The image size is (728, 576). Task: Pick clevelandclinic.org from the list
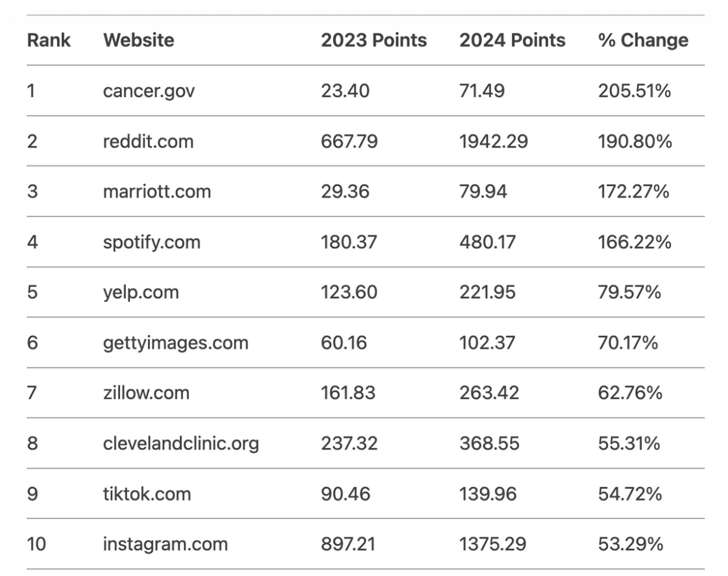tap(181, 443)
